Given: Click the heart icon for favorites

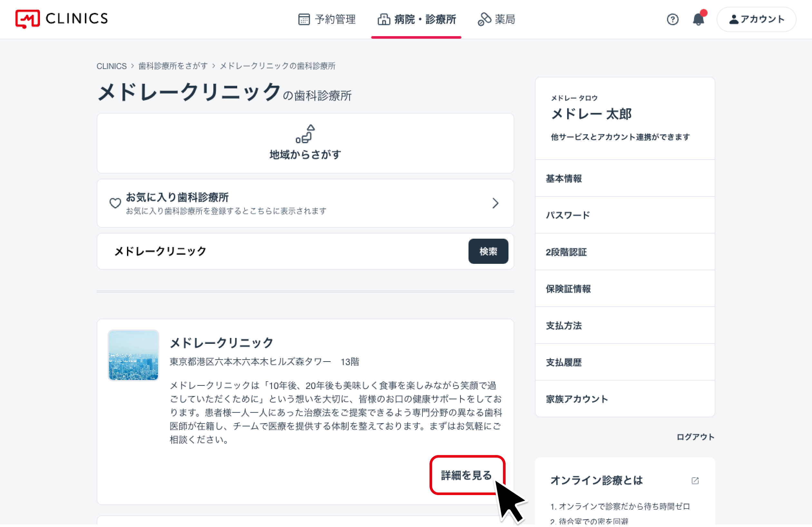Looking at the screenshot, I should pyautogui.click(x=115, y=203).
